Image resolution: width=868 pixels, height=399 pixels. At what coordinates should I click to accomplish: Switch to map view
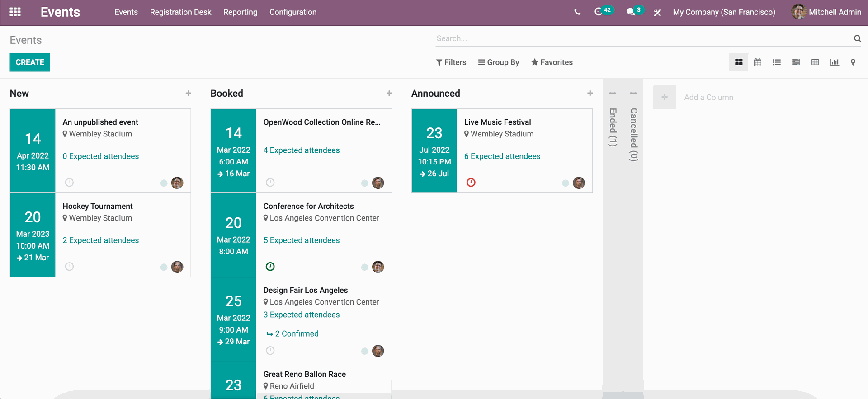coord(853,62)
